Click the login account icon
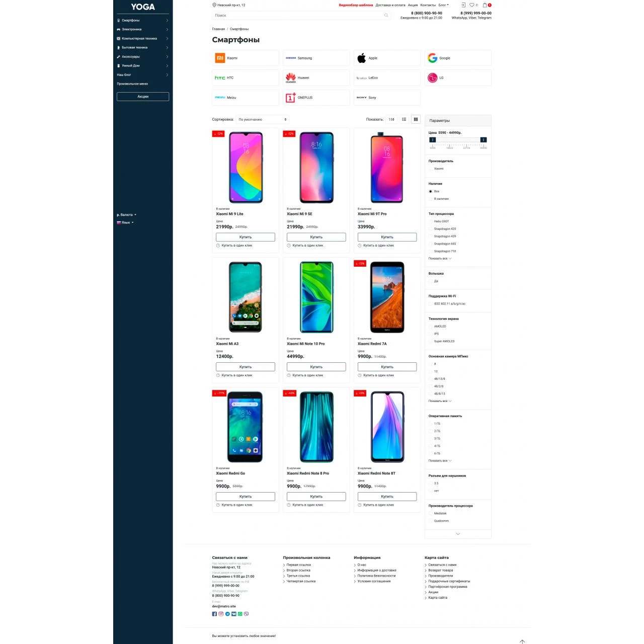644x644 pixels. (463, 5)
